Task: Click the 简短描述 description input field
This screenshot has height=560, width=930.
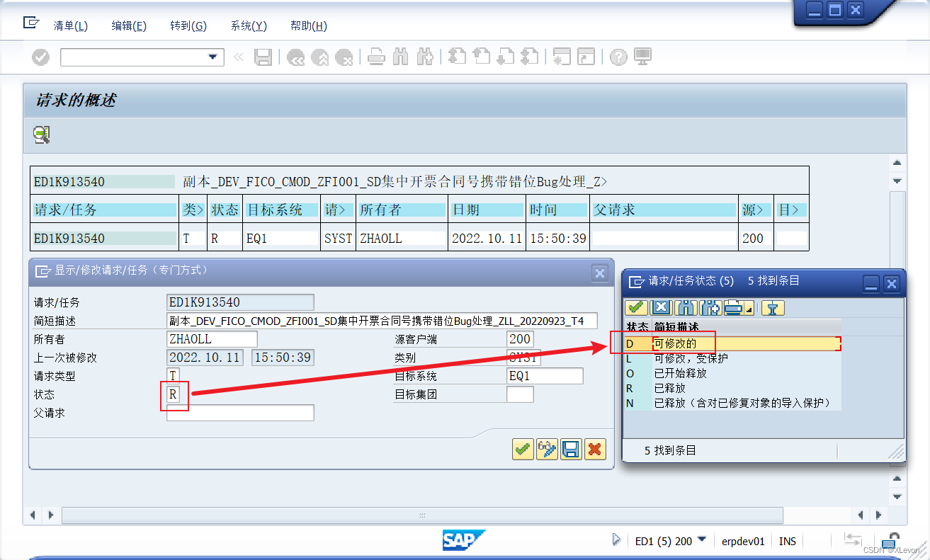Action: point(382,321)
